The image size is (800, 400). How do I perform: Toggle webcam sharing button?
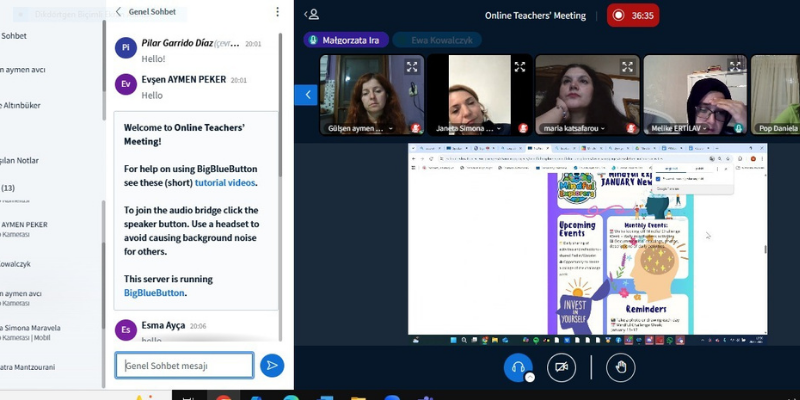tap(561, 367)
